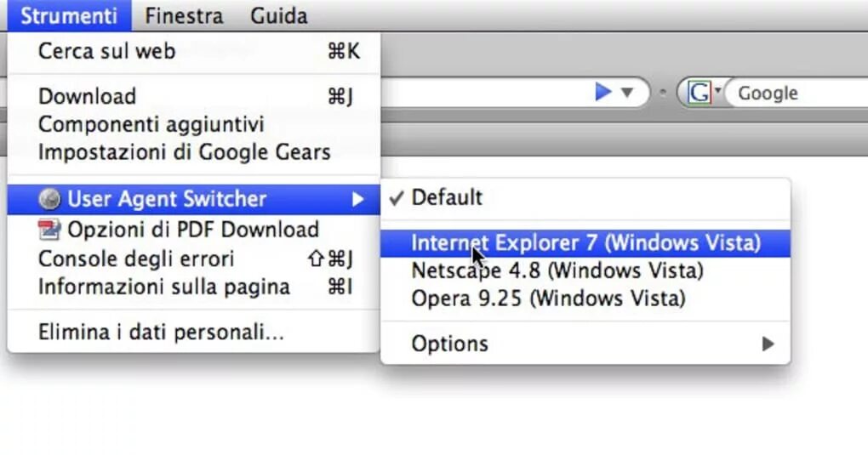
Task: Open Console degli errori
Action: point(194,259)
